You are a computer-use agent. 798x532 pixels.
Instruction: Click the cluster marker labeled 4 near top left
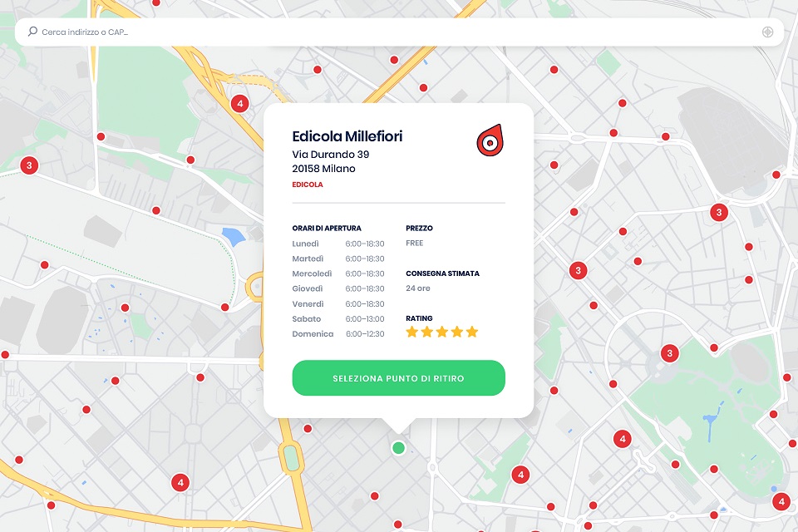[240, 103]
